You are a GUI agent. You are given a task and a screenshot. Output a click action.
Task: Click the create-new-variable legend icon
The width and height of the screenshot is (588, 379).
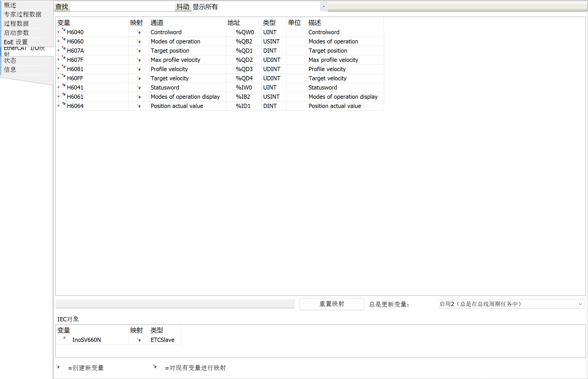[58, 367]
